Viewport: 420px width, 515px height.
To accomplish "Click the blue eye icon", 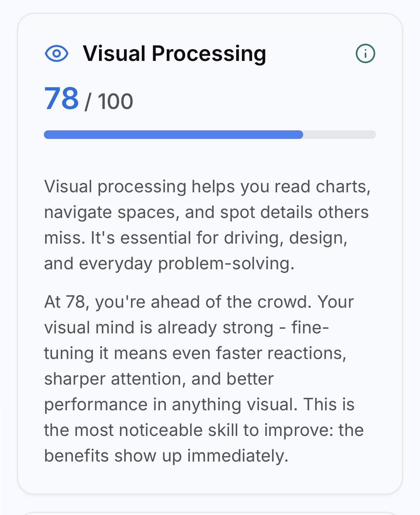I will (56, 54).
